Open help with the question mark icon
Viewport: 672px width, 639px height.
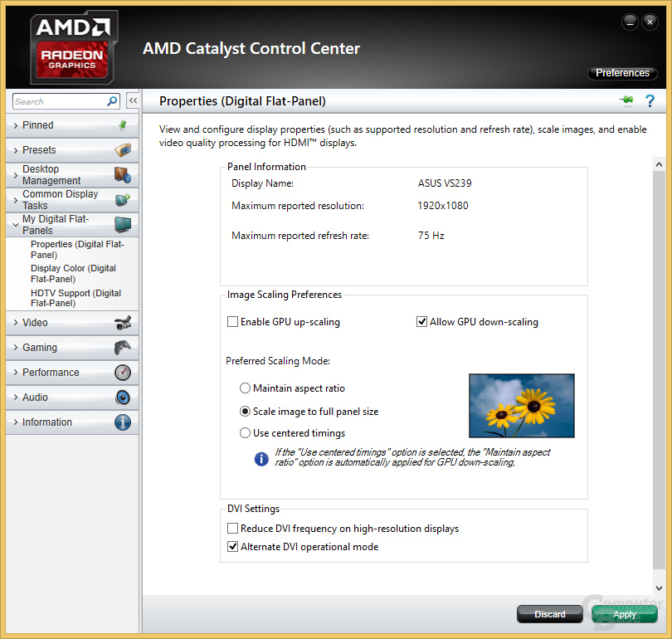[650, 101]
